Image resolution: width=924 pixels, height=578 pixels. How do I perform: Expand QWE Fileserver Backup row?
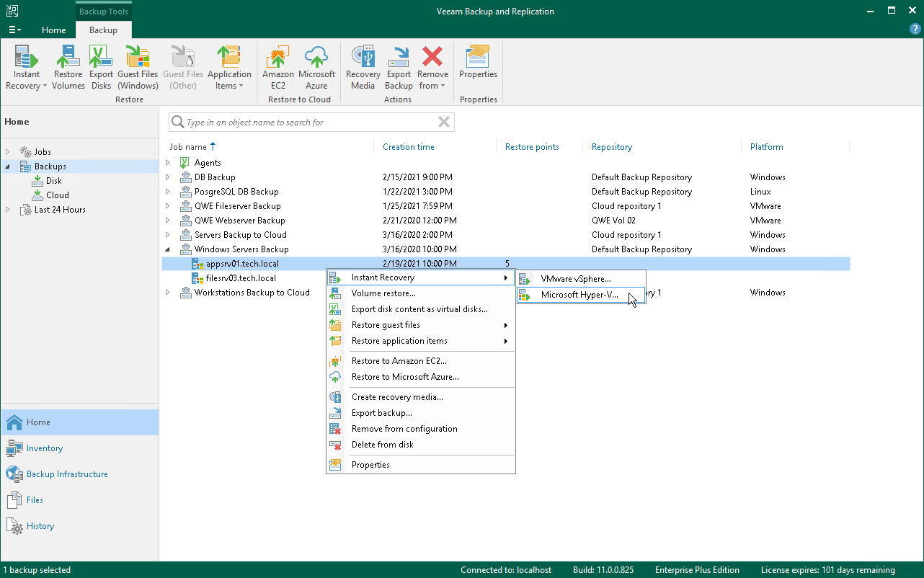tap(168, 206)
